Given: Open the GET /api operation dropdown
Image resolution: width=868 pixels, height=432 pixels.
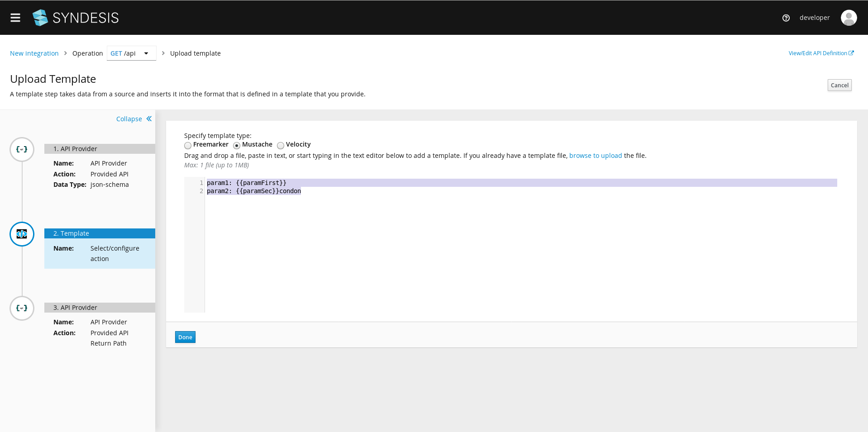Looking at the screenshot, I should click(146, 53).
